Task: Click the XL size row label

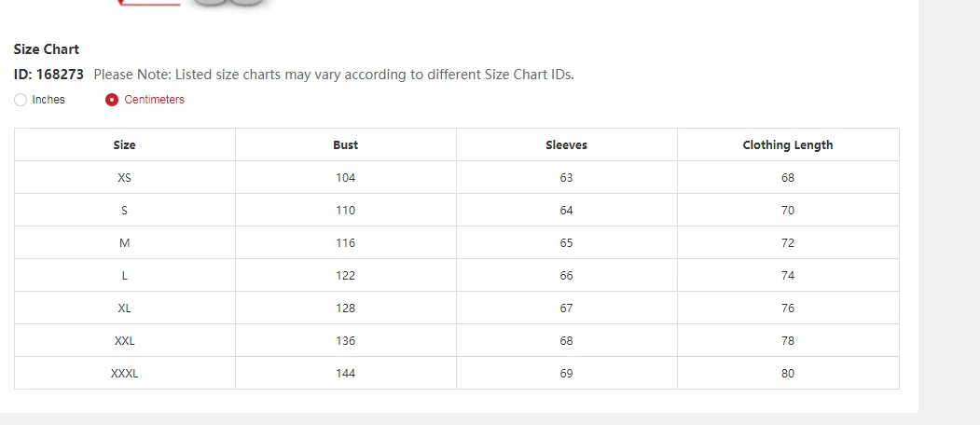Action: [124, 308]
